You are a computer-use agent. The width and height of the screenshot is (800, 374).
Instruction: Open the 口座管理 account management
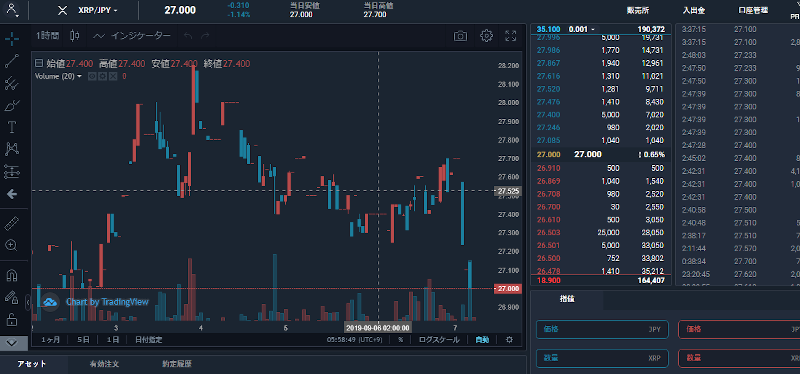pyautogui.click(x=753, y=10)
